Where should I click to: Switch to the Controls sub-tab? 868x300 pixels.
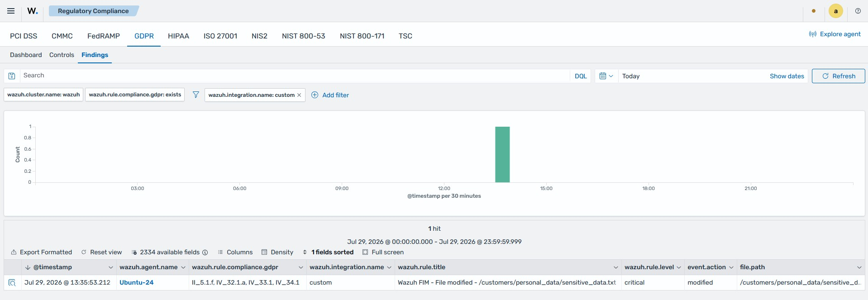point(62,55)
